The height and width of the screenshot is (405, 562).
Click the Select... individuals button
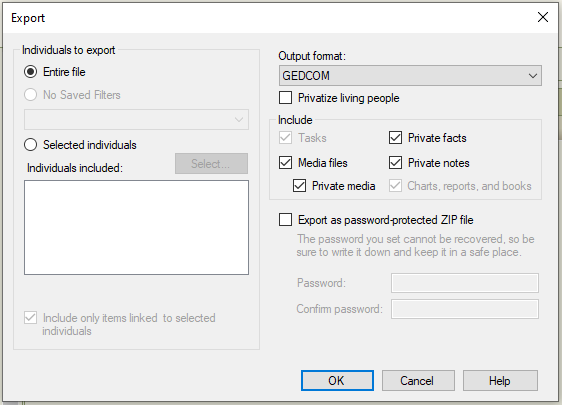point(211,163)
